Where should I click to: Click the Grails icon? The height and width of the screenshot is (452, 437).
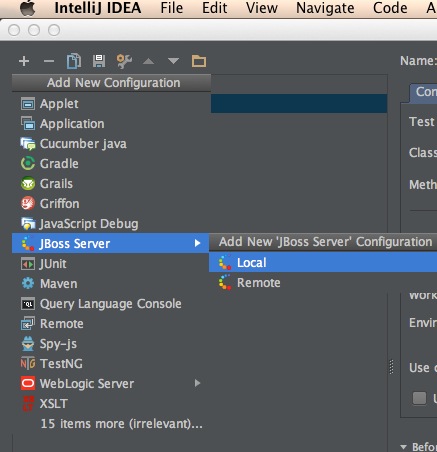click(28, 184)
